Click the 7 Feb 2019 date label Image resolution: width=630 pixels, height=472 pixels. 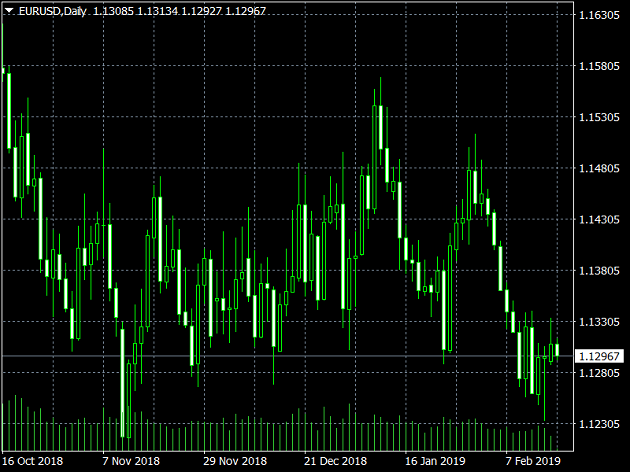click(x=533, y=461)
